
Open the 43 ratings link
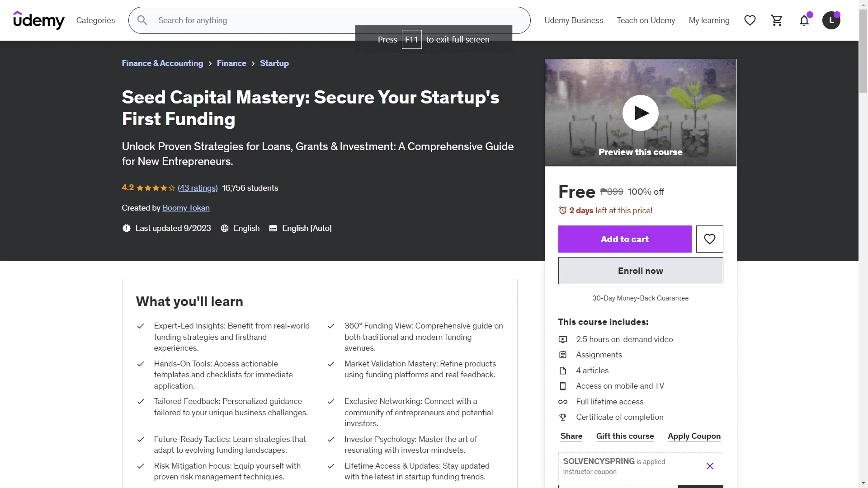tap(198, 188)
